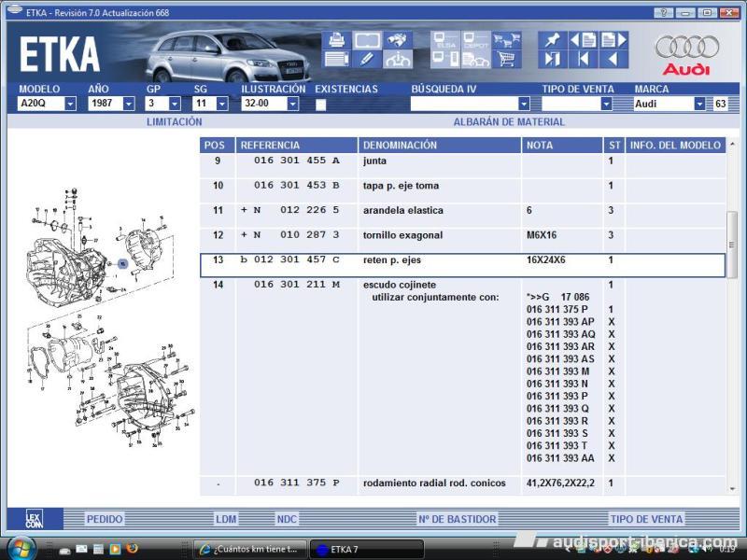Expand the AÑO dropdown arrow
This screenshot has height=560, width=747.
129,104
